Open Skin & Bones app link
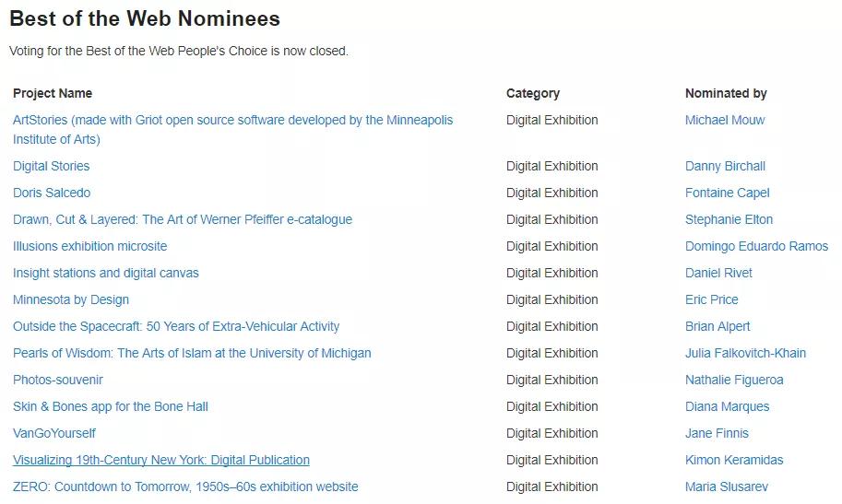This screenshot has height=504, width=842. pos(111,407)
